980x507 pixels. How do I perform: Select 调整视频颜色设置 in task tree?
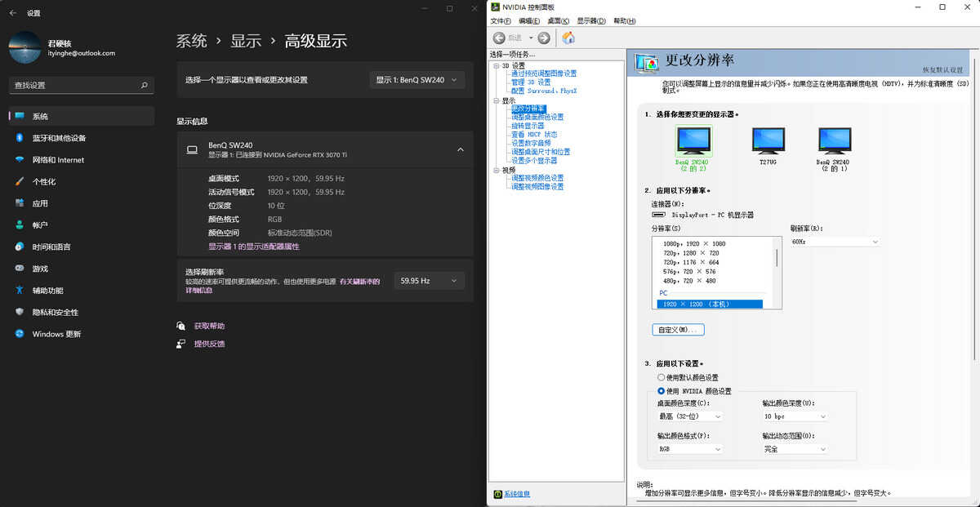point(537,178)
